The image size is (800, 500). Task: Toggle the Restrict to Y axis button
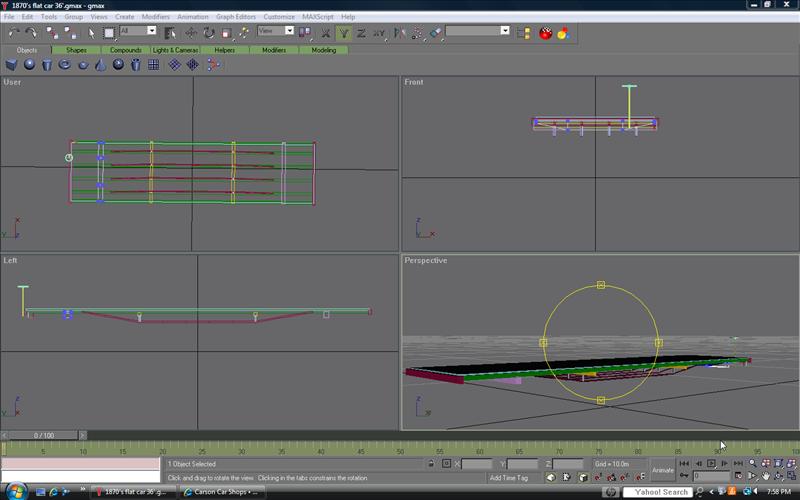343,33
